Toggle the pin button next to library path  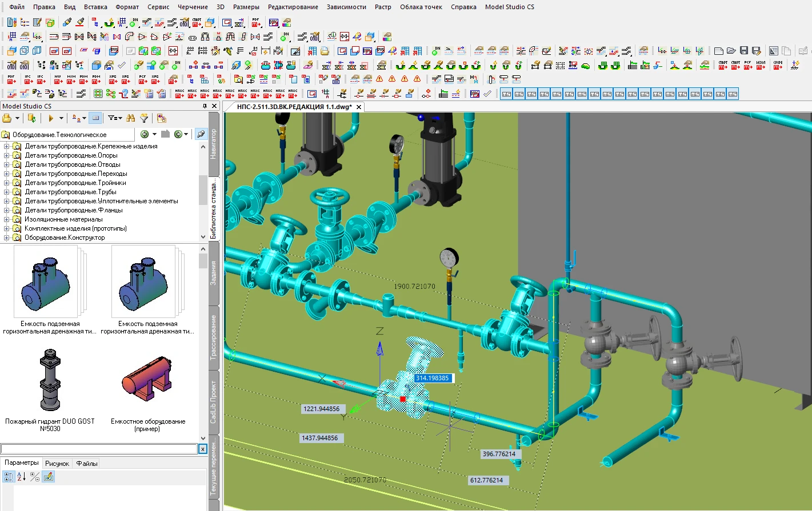(x=201, y=134)
